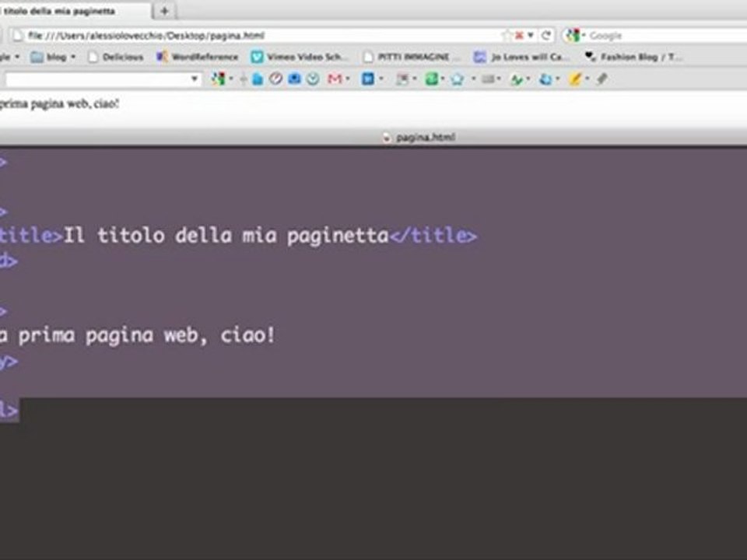Expand the highlighter icon dropdown arrow

[587, 79]
